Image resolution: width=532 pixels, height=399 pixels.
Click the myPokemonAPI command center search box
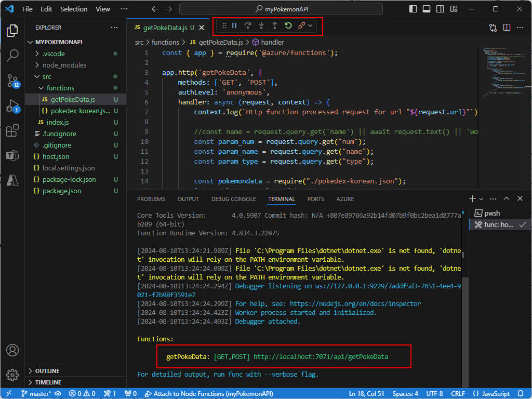281,9
